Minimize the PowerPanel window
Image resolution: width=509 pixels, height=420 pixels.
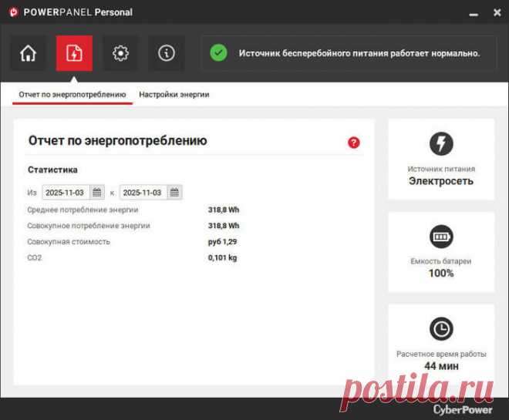click(x=474, y=14)
